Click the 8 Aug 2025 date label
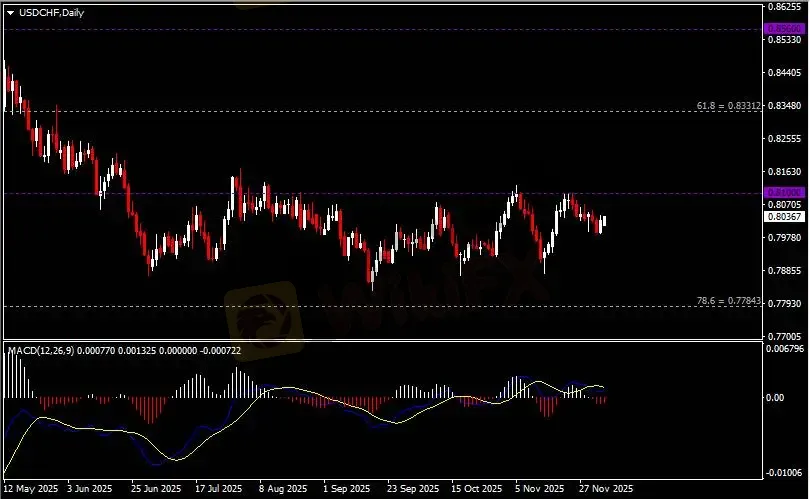The height and width of the screenshot is (499, 810). [x=282, y=490]
